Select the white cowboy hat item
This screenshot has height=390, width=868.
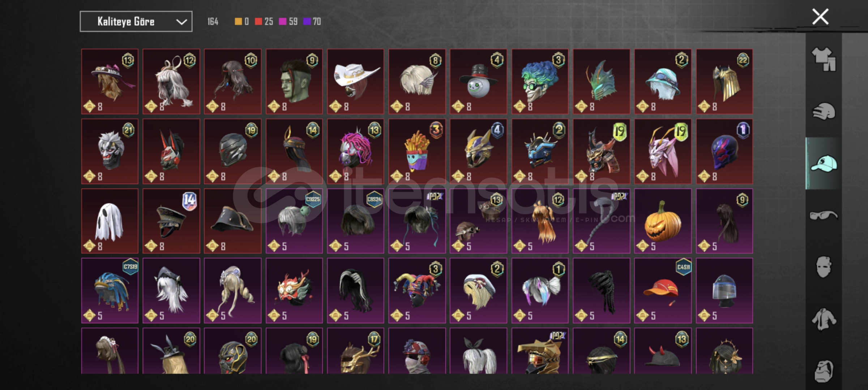(355, 81)
